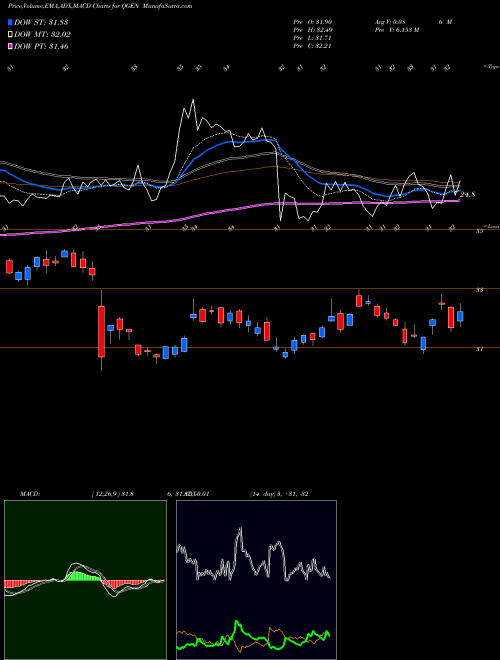Click the 'Pre V: 6.153 M' value

(x=396, y=30)
